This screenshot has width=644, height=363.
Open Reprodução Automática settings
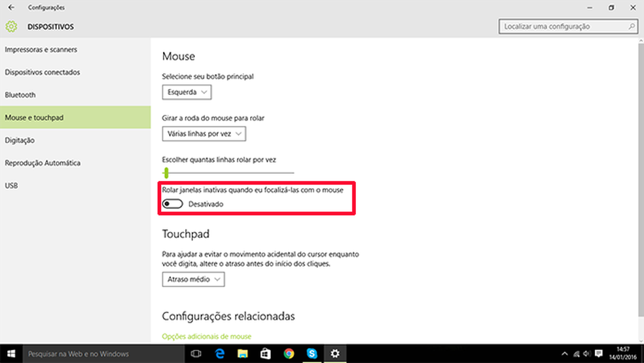75,162
